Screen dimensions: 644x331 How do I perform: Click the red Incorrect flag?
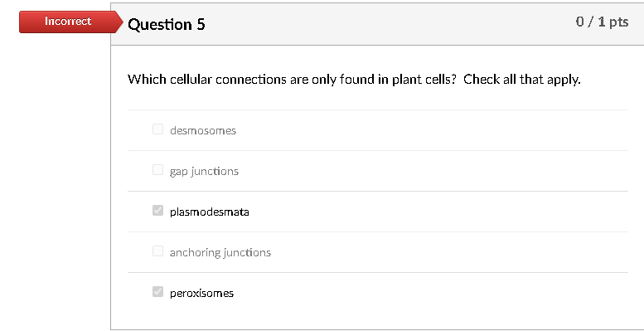(x=71, y=22)
